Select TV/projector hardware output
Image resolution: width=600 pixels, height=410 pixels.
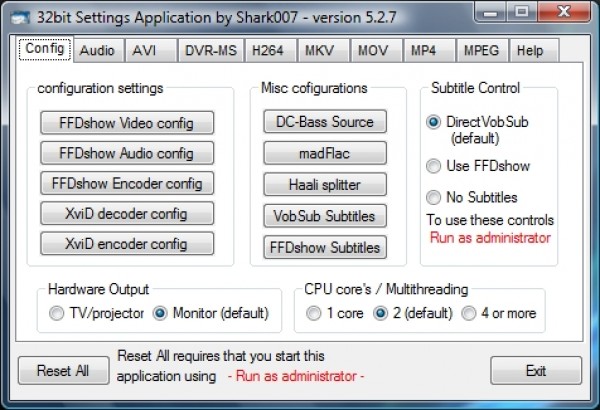point(56,313)
